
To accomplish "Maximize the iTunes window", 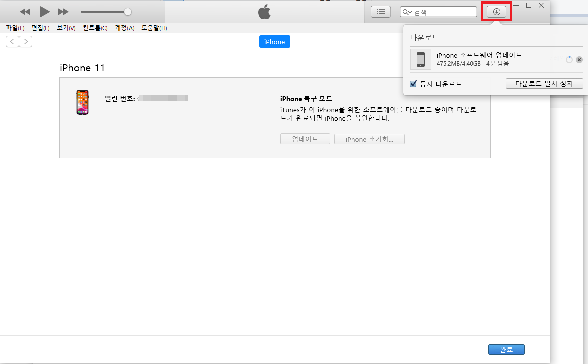I will coord(529,5).
